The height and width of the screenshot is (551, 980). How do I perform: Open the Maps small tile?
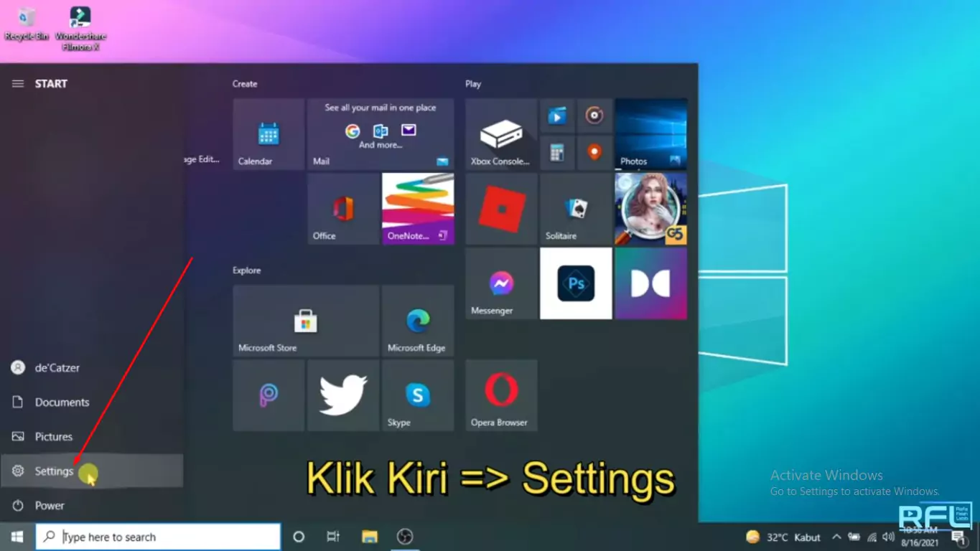point(594,153)
